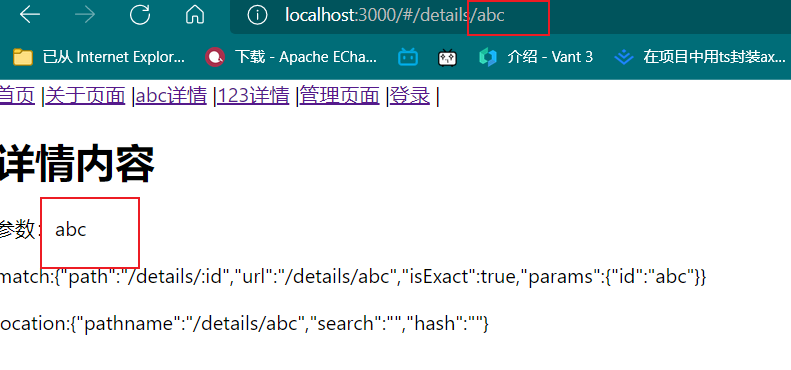Open the Internet Explorer imported bookmarks folder
Screen dimensions: 791x370
(x=99, y=57)
